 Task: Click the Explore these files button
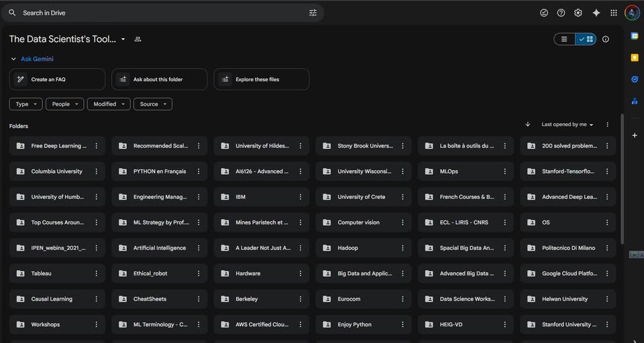click(x=261, y=80)
